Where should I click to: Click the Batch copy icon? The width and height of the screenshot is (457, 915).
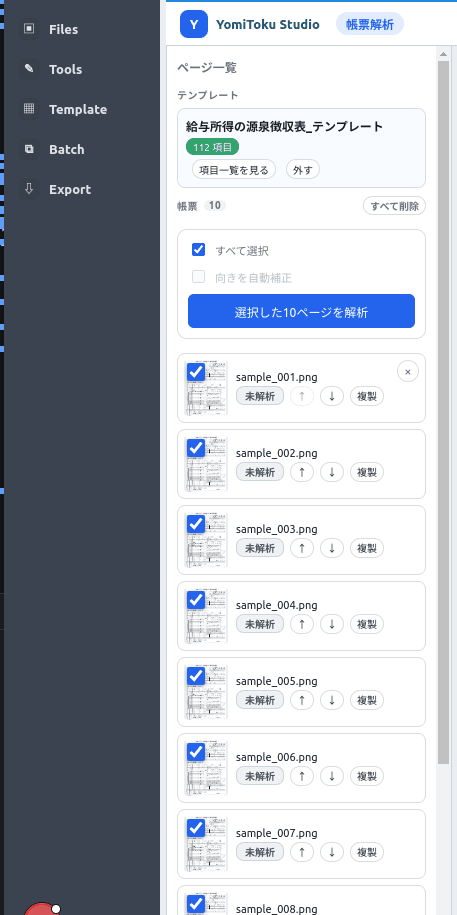pos(29,149)
